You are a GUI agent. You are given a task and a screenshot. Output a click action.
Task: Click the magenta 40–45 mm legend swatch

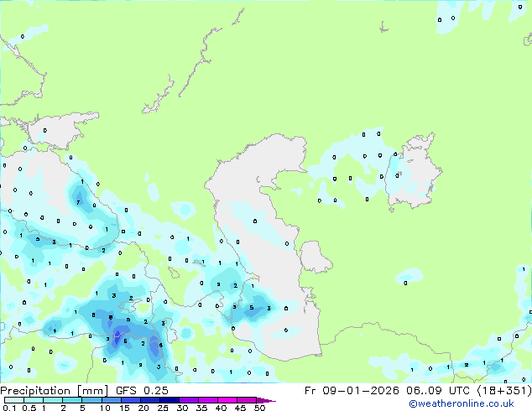(x=227, y=400)
